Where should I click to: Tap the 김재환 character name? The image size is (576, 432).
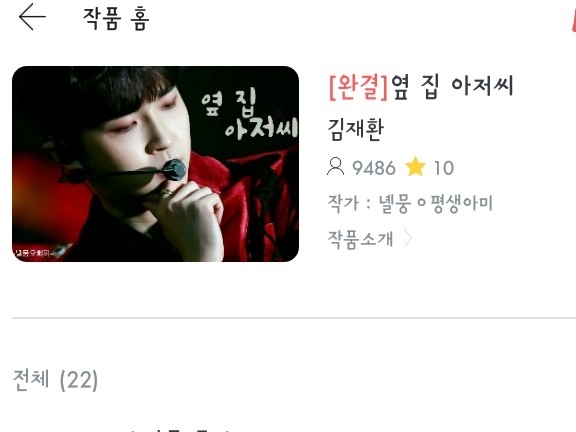356,129
